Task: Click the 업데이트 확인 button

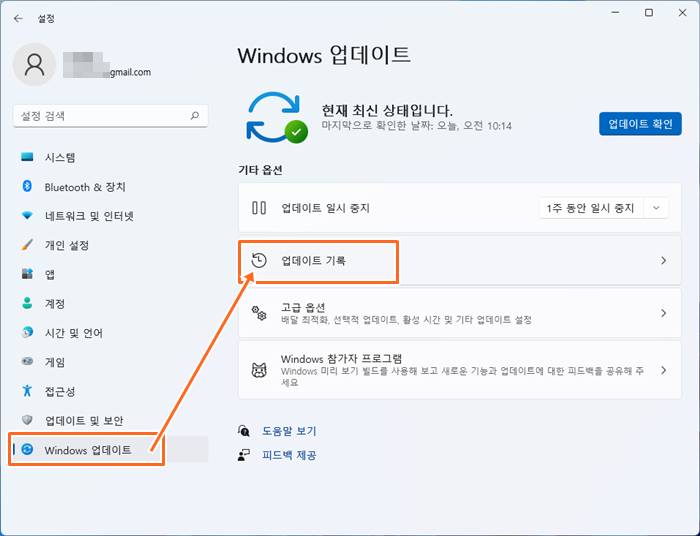Action: click(640, 124)
